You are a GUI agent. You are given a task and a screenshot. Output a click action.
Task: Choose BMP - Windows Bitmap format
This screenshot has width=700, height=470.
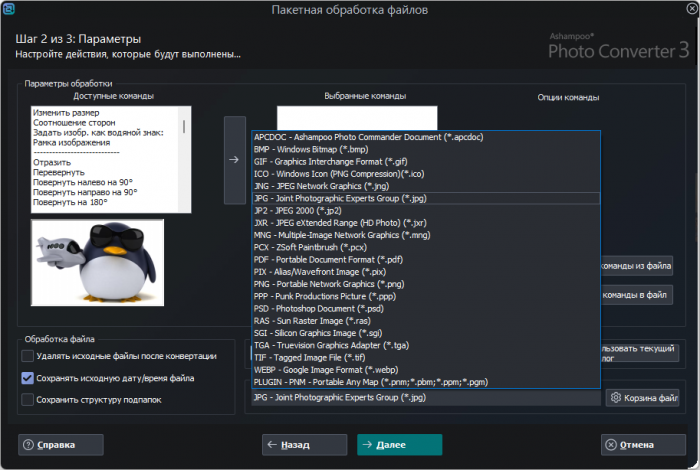click(426, 150)
